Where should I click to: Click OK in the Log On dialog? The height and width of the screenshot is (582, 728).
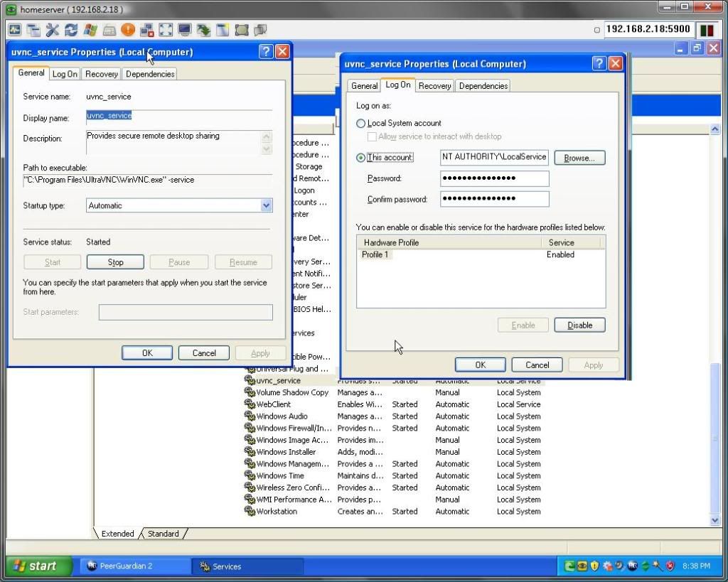[480, 365]
